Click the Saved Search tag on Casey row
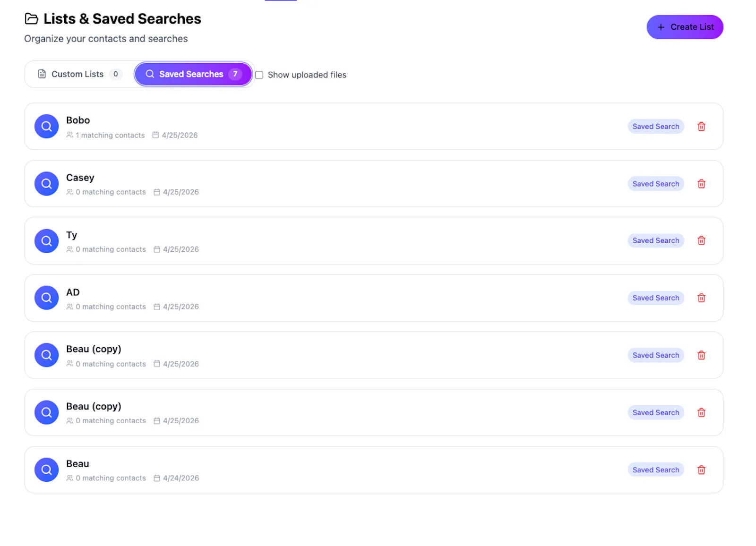 click(x=656, y=184)
